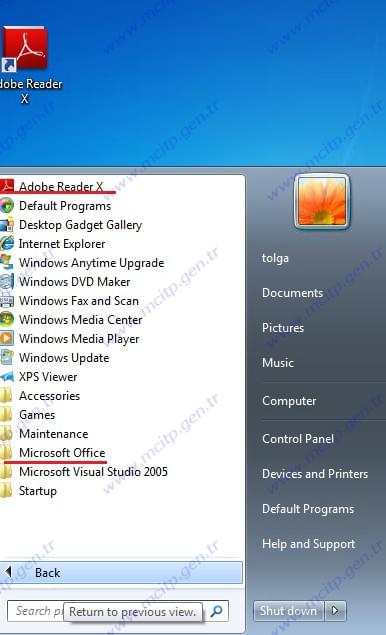The width and height of the screenshot is (386, 635).
Task: Click the Internet Explorer icon
Action: (6, 243)
